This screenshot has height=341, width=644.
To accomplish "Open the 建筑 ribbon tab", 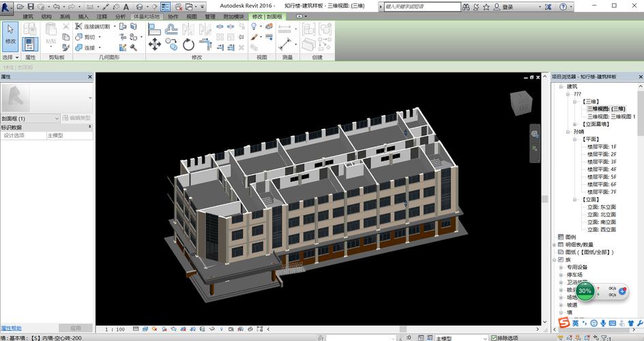I will coord(27,16).
